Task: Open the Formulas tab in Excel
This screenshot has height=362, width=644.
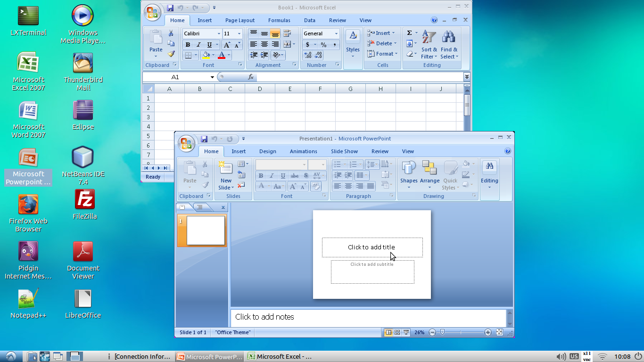Action: (x=279, y=20)
